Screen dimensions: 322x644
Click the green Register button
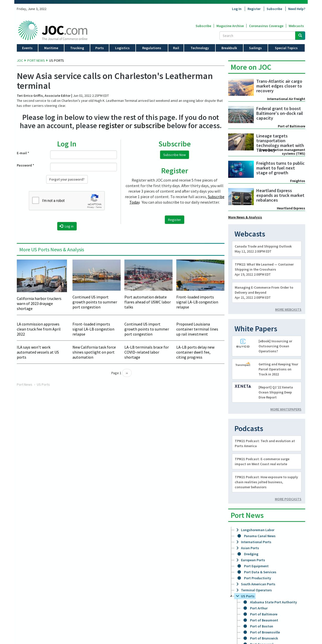tap(175, 220)
